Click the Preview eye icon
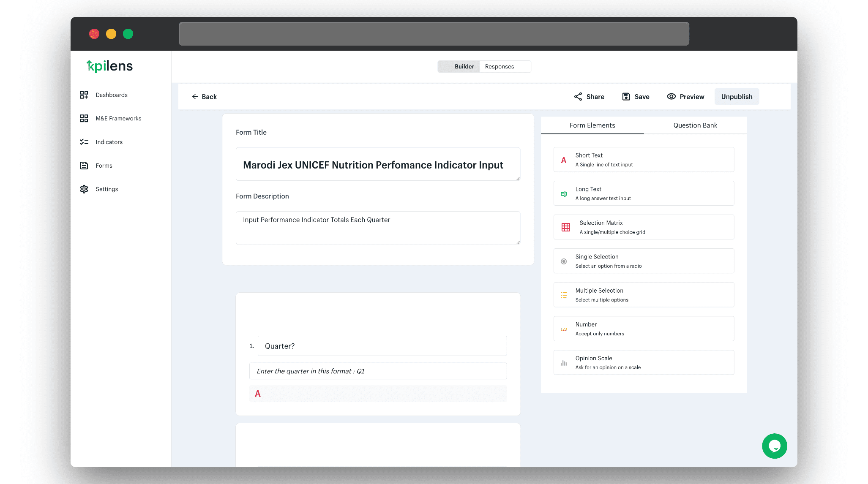 [x=671, y=97]
